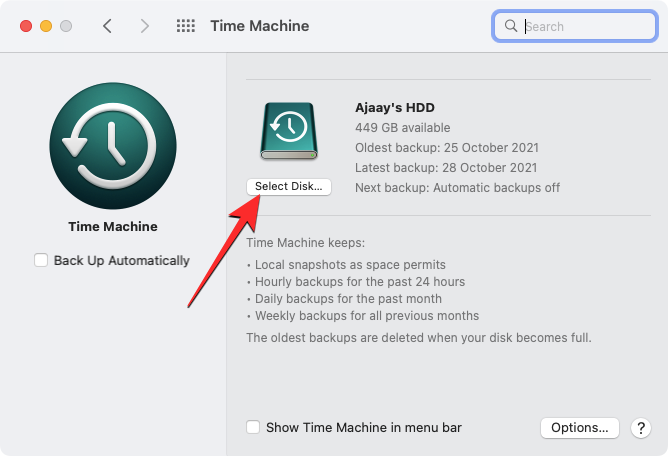
Task: Click the magnifying glass search icon
Action: click(x=510, y=26)
